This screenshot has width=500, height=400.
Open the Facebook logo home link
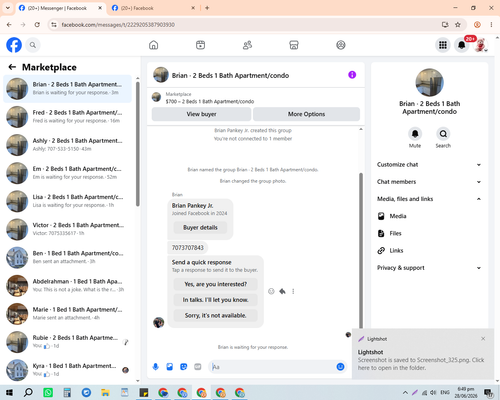click(14, 45)
